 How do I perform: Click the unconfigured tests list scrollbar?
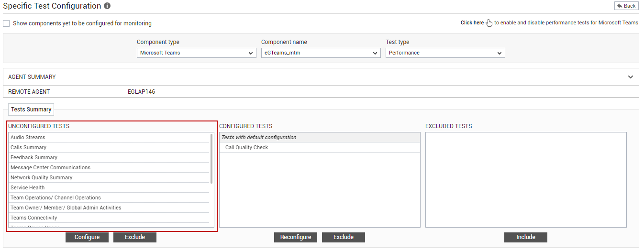(212, 159)
